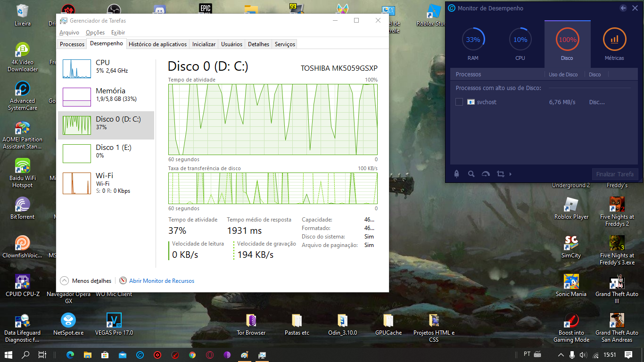Click volume speaker icon in tray
This screenshot has height=362, width=644.
583,354
